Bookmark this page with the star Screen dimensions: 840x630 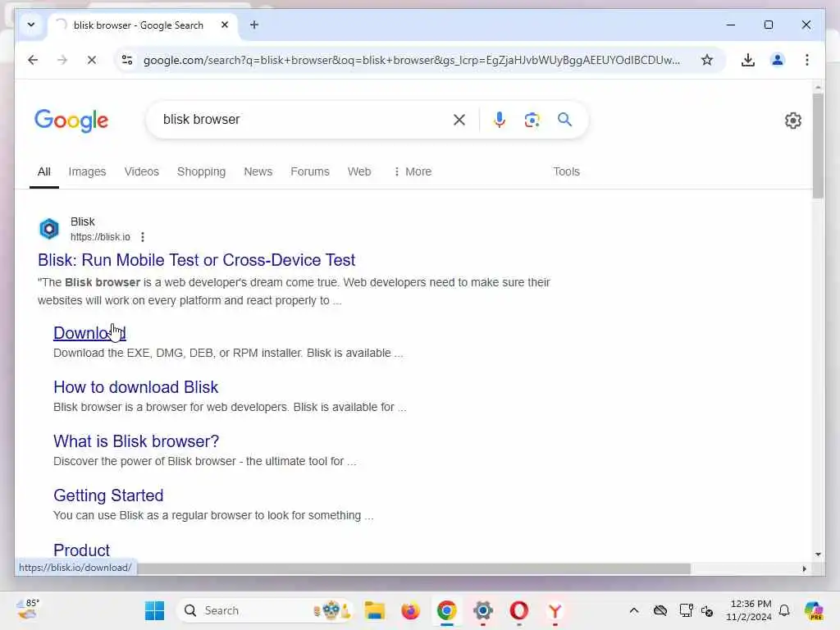706,60
